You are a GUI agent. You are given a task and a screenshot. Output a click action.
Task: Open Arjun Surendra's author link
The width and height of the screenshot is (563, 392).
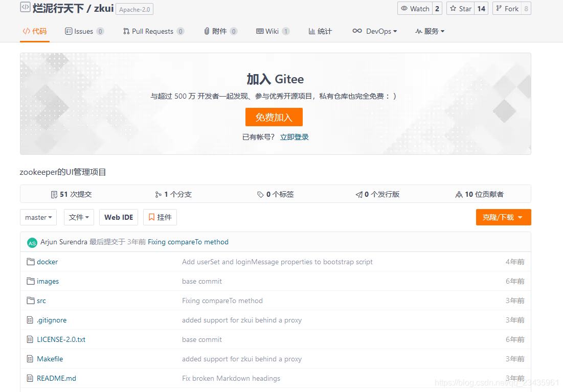tap(64, 242)
